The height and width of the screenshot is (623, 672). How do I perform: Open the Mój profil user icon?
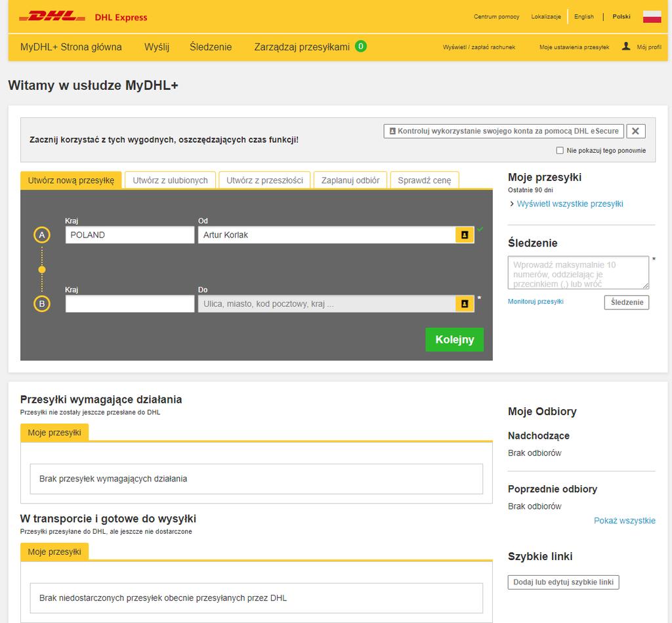625,47
